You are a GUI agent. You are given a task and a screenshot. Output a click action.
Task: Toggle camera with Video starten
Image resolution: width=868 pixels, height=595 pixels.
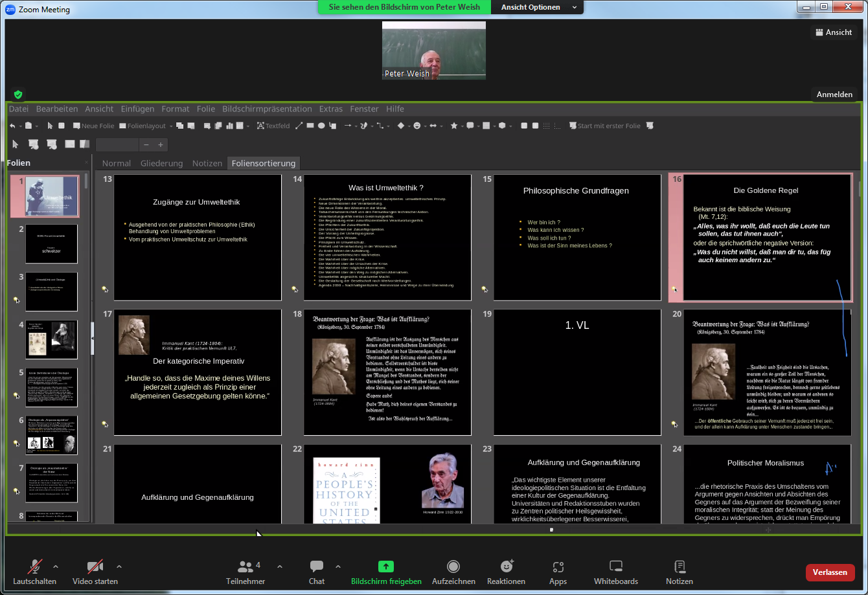point(95,568)
